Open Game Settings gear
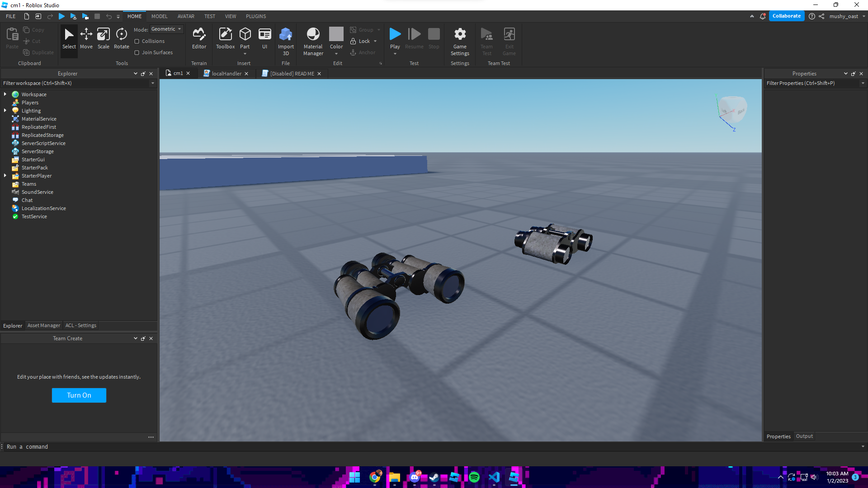This screenshot has height=488, width=868. tap(460, 41)
